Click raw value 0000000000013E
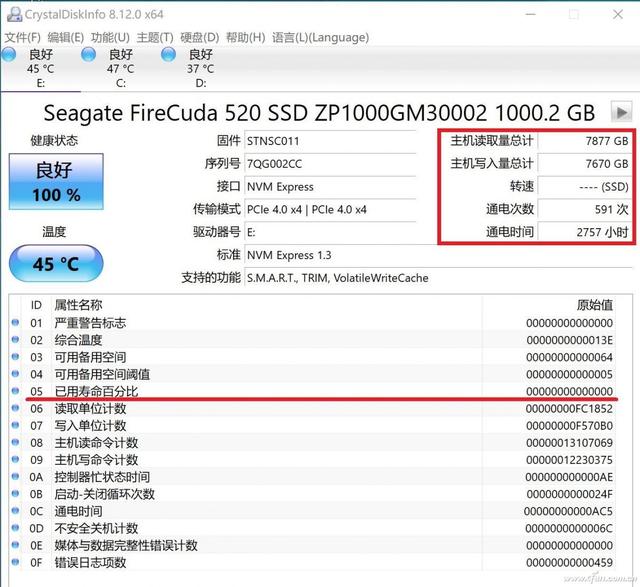Screen dimensions: 640x587 569,340
